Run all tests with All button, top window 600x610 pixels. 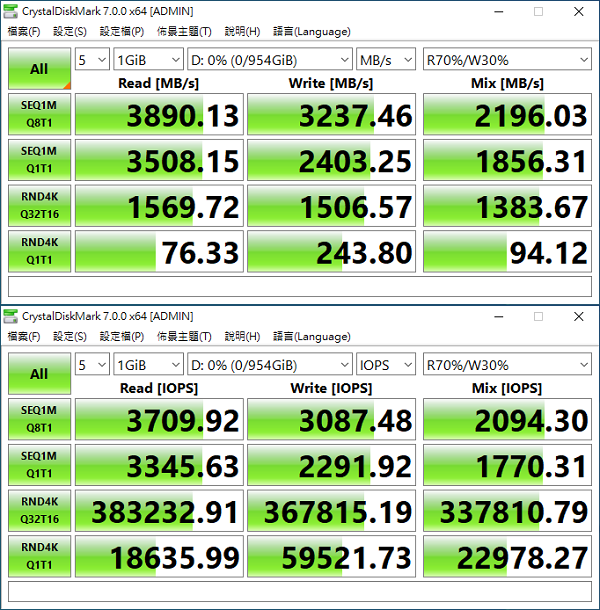click(x=39, y=69)
